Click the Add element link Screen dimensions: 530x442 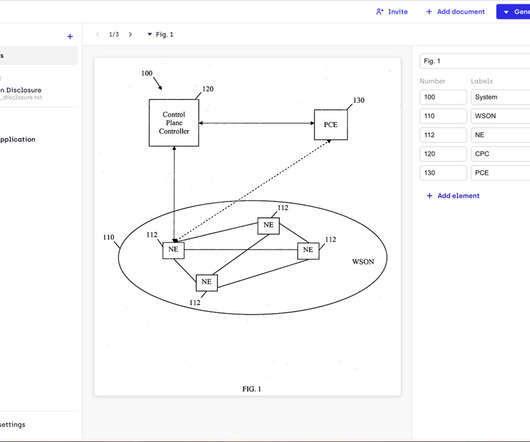[453, 196]
